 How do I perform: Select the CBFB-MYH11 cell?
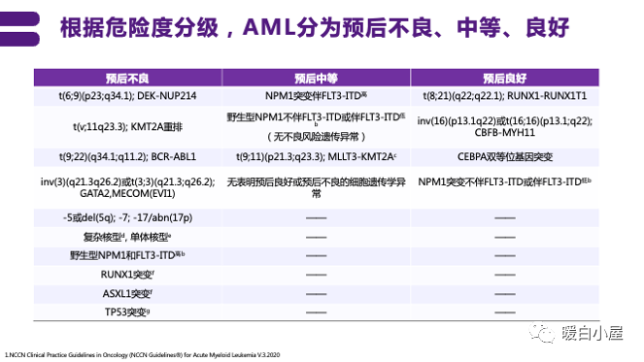point(505,127)
